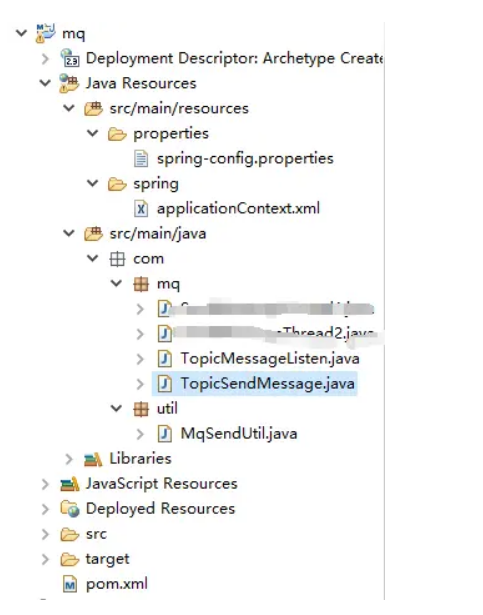
Task: Collapse the properties folder
Action: pyautogui.click(x=93, y=133)
